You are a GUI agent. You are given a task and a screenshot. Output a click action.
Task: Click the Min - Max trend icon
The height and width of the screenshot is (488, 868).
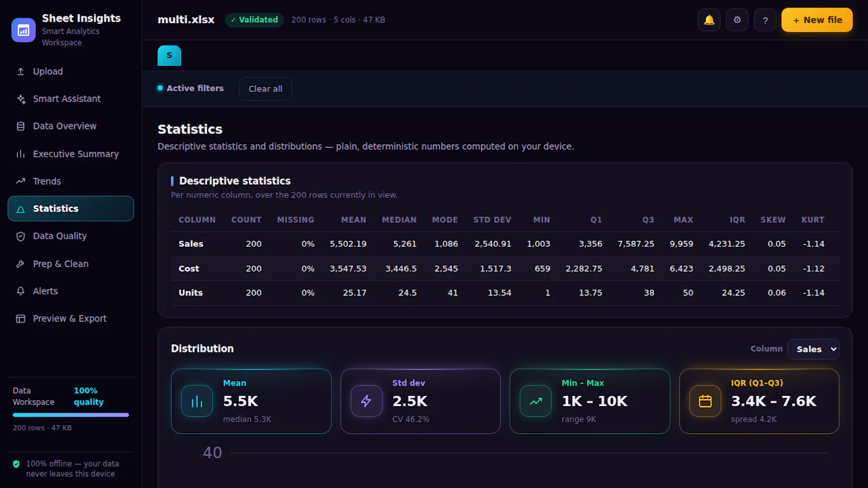click(x=535, y=401)
